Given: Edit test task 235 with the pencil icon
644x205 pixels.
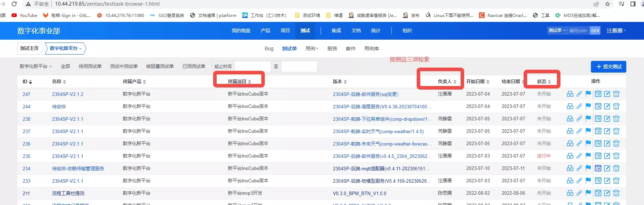Looking at the screenshot, I should pos(607,156).
